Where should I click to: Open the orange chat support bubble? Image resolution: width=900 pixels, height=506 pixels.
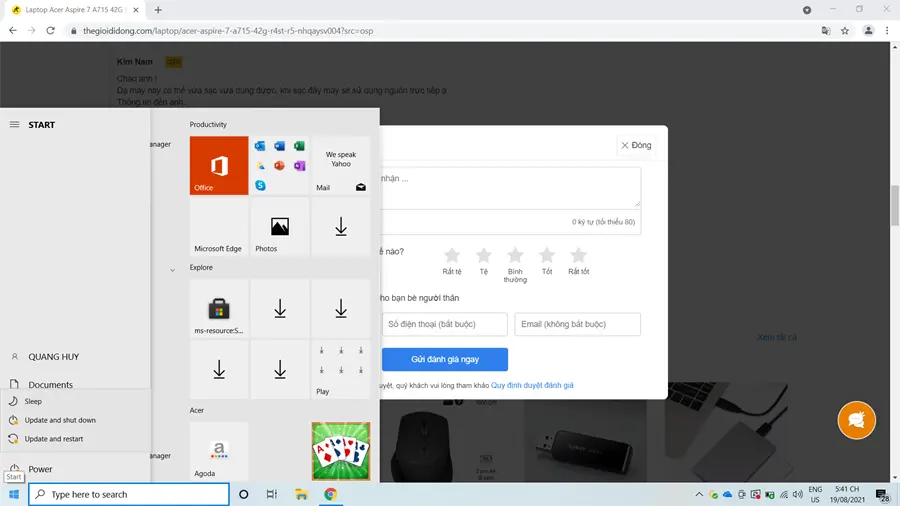point(856,420)
